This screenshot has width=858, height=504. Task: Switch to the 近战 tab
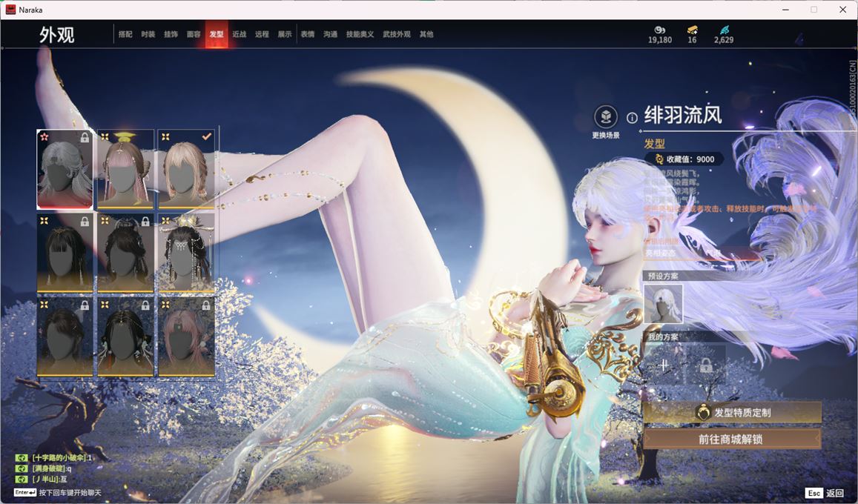(x=239, y=34)
